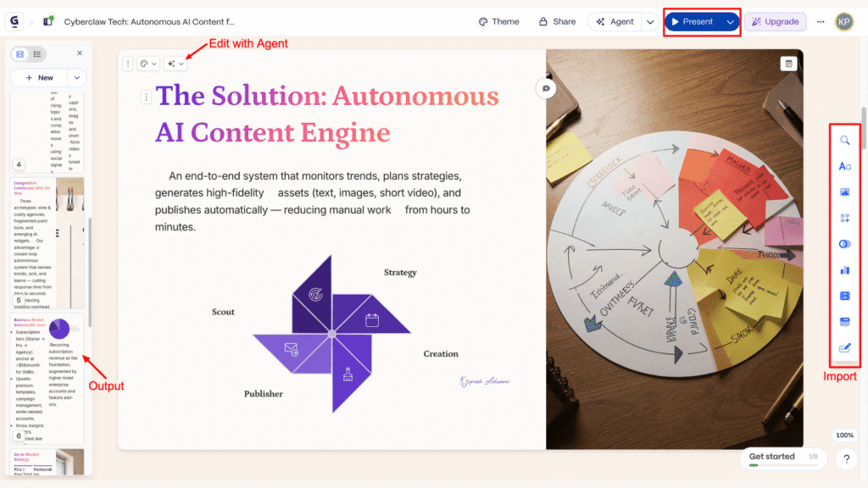
Task: Select the Go-to-Market Strategy thumbnail
Action: (47, 462)
